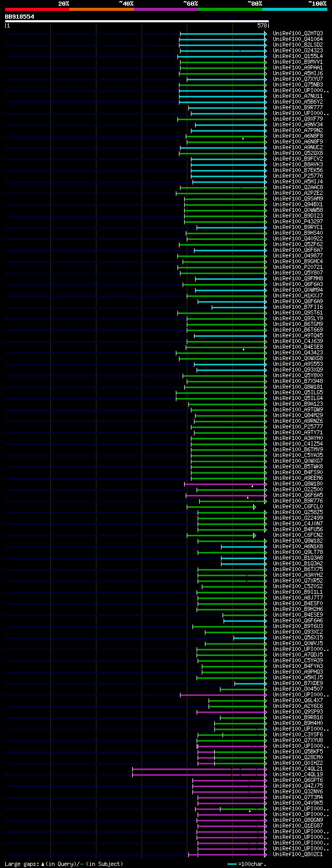Viewport: 332px width, 868px height.
Task: Select the UniRef100_A2PZE2 label
Action: pyautogui.click(x=298, y=193)
